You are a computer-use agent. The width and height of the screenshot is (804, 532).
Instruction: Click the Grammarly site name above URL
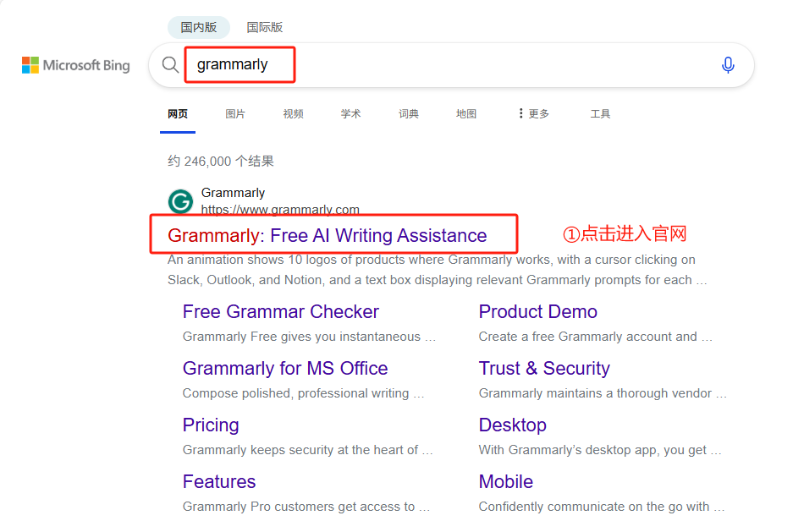tap(233, 193)
